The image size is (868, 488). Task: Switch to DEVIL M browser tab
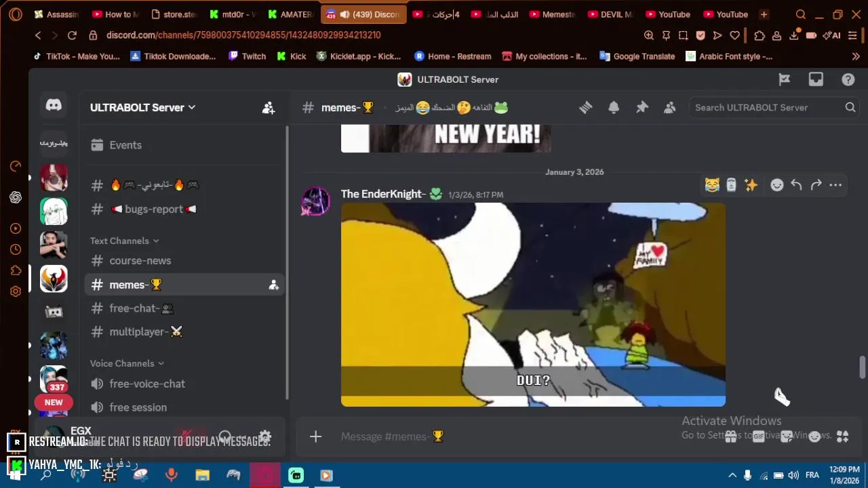610,14
